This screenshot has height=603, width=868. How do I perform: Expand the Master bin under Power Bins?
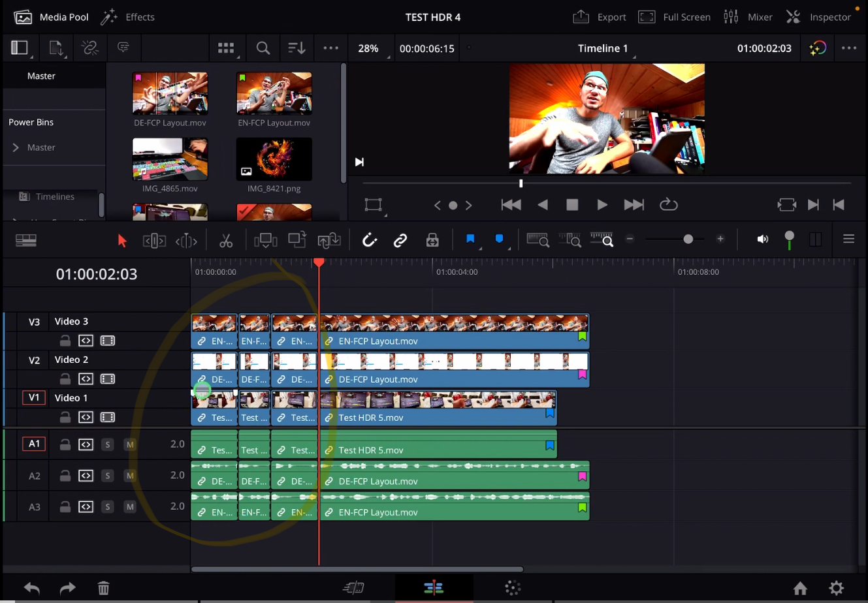click(16, 147)
